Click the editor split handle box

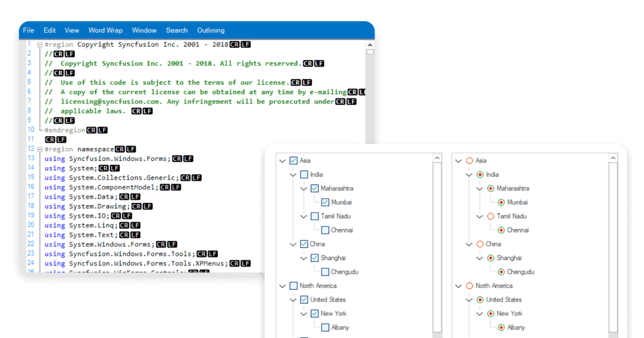point(370,52)
